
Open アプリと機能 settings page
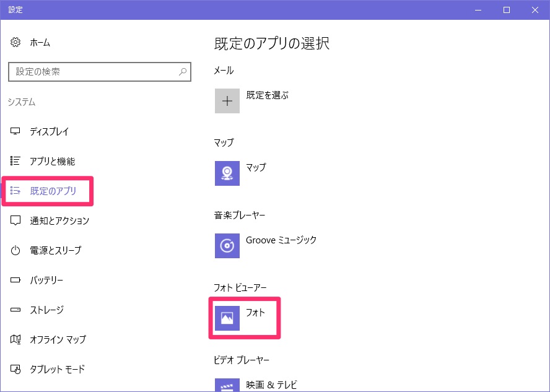pyautogui.click(x=52, y=161)
